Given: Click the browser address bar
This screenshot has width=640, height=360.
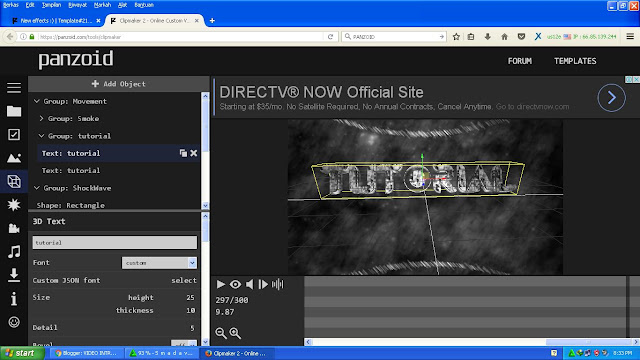Looking at the screenshot, I should [x=180, y=37].
